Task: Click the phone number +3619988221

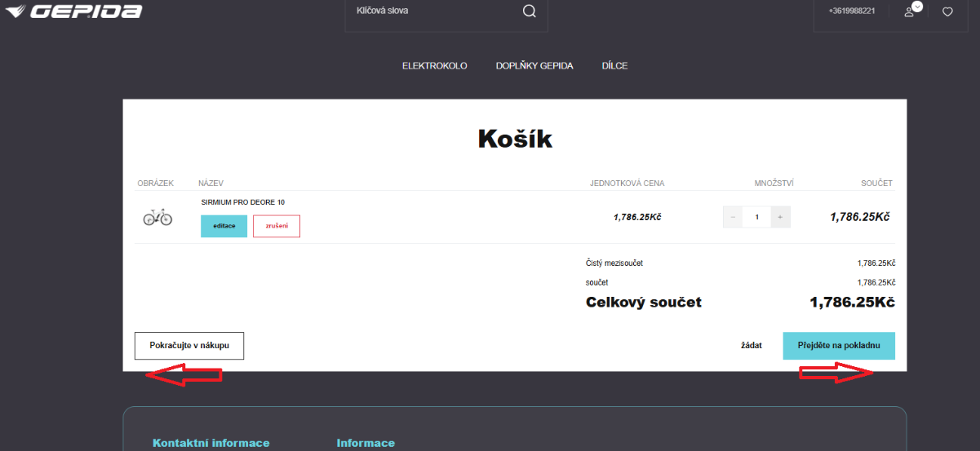Action: pyautogui.click(x=851, y=11)
